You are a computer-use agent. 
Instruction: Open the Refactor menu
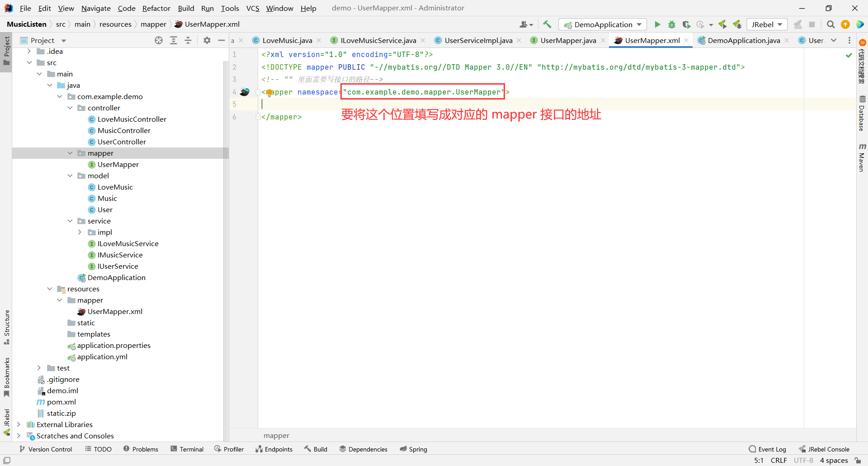click(x=156, y=8)
